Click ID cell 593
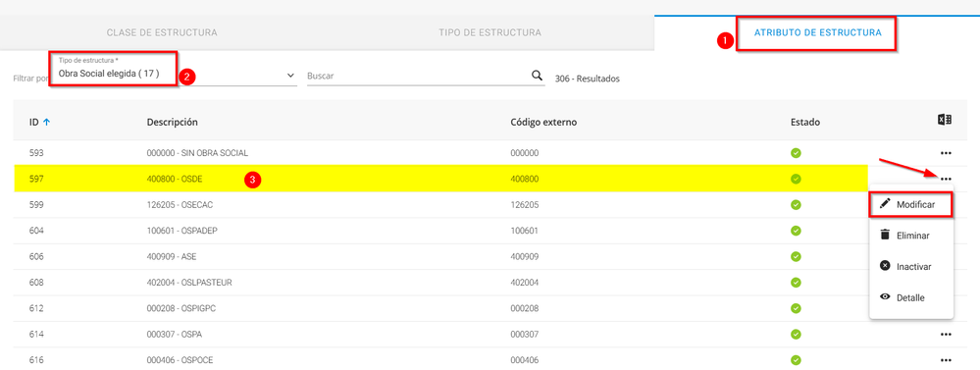 [36, 153]
